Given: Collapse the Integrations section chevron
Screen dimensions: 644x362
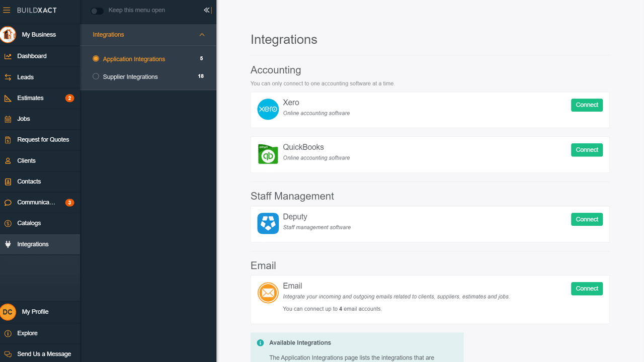Looking at the screenshot, I should 202,35.
